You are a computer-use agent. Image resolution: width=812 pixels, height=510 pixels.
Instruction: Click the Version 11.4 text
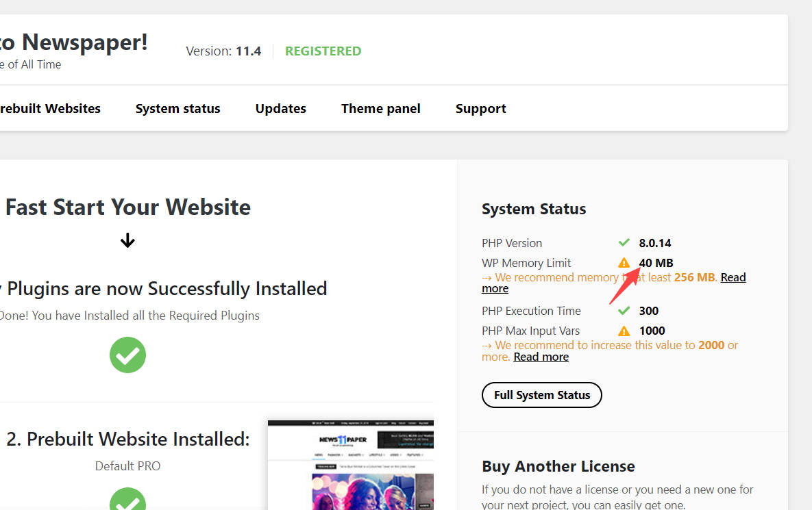click(x=223, y=51)
